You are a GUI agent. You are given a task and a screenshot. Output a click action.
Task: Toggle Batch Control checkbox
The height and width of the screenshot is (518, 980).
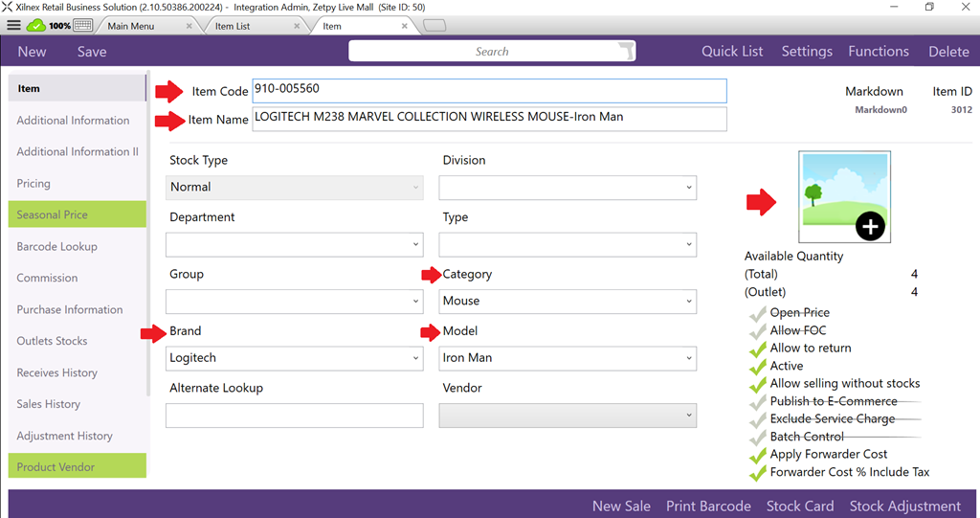coord(758,438)
